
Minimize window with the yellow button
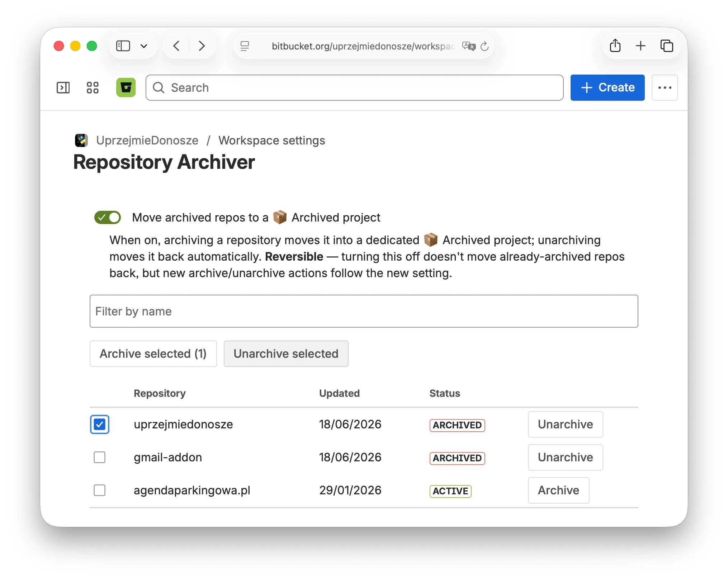tap(75, 46)
